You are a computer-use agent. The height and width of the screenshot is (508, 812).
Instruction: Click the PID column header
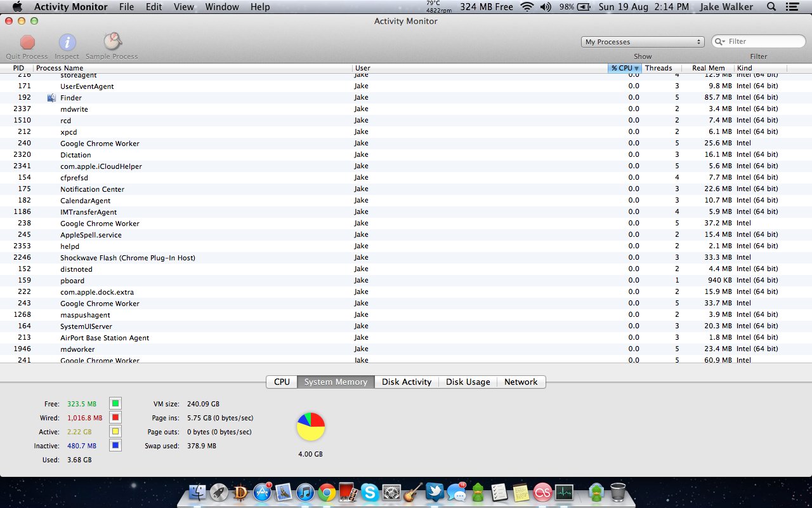[18, 68]
